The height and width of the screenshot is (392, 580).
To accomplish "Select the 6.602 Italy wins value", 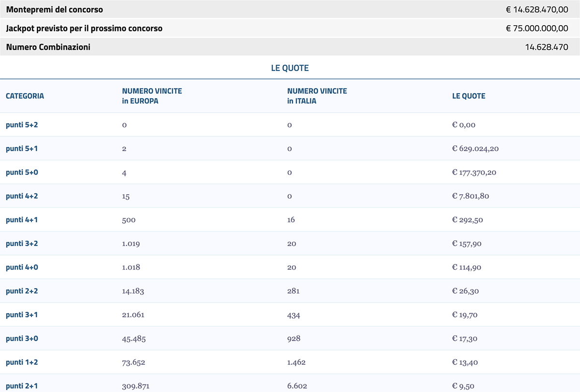I will pos(297,386).
